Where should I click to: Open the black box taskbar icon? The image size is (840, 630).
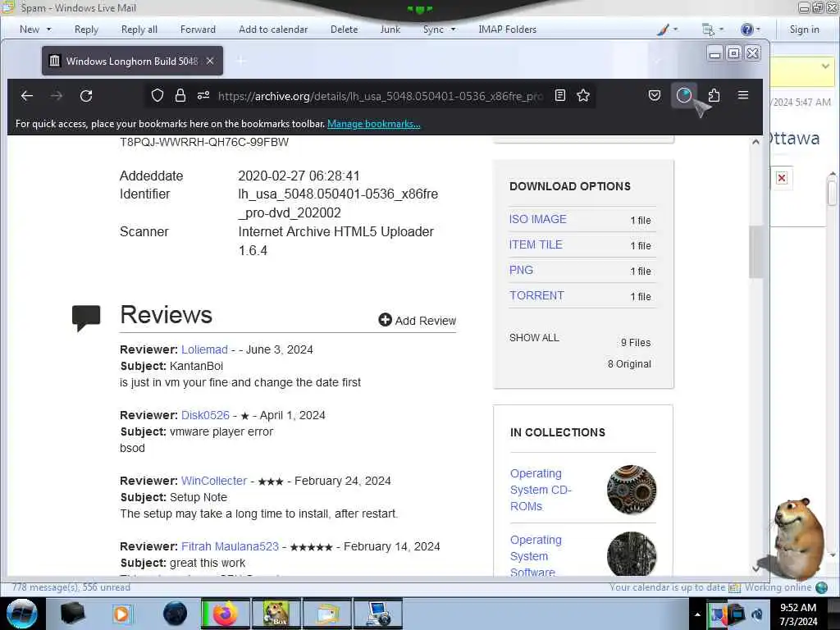tap(72, 614)
